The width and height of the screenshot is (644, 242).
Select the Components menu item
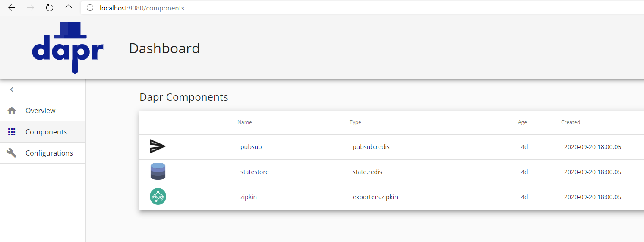pyautogui.click(x=46, y=132)
